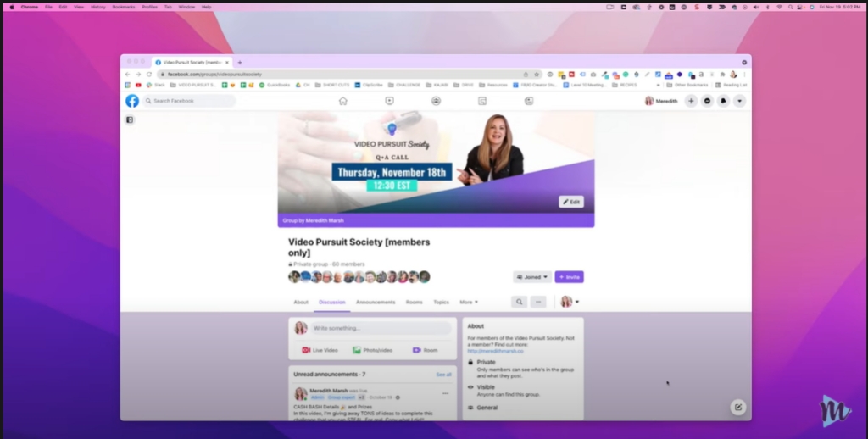The width and height of the screenshot is (868, 439).
Task: Toggle the group sidebar panel icon
Action: click(130, 119)
